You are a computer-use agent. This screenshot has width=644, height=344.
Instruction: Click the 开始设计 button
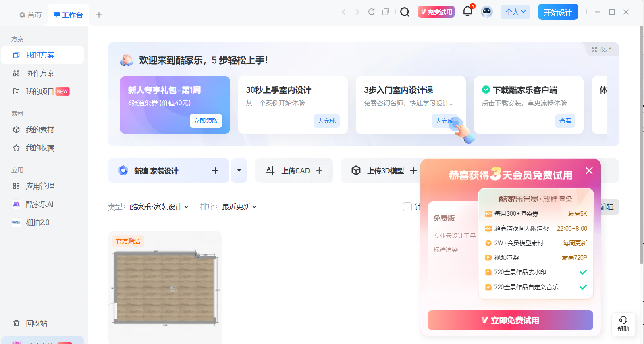tap(558, 12)
